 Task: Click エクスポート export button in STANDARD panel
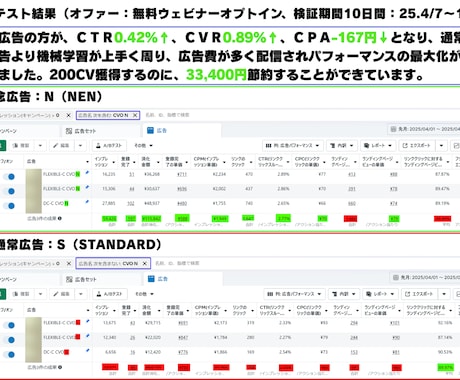click(x=419, y=294)
